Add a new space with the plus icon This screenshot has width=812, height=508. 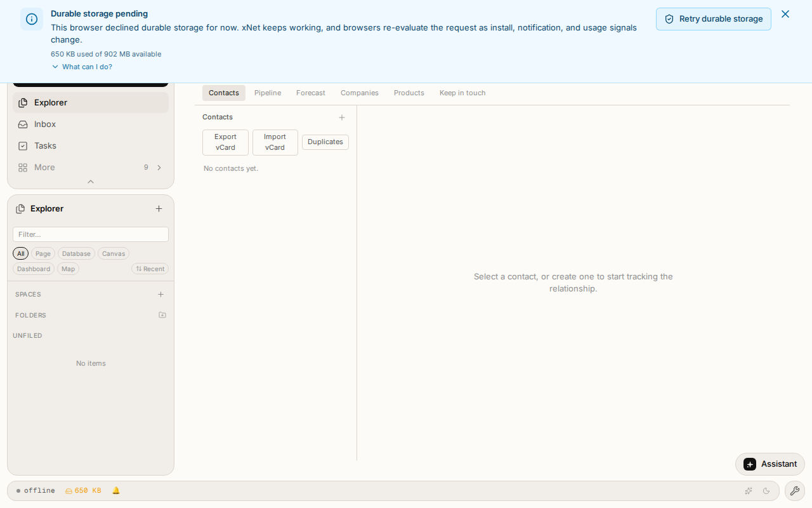[x=161, y=295]
